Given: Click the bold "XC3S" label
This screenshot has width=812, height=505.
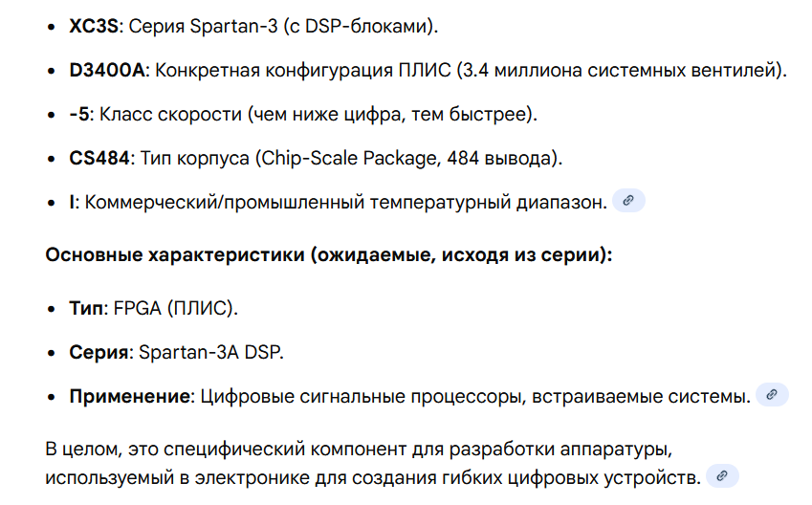Looking at the screenshot, I should coord(94,26).
